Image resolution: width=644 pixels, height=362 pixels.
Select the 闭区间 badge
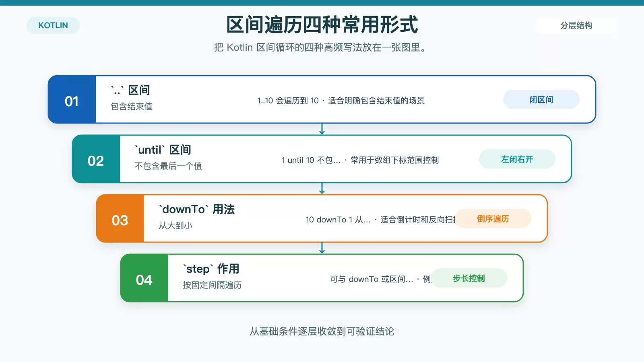541,100
